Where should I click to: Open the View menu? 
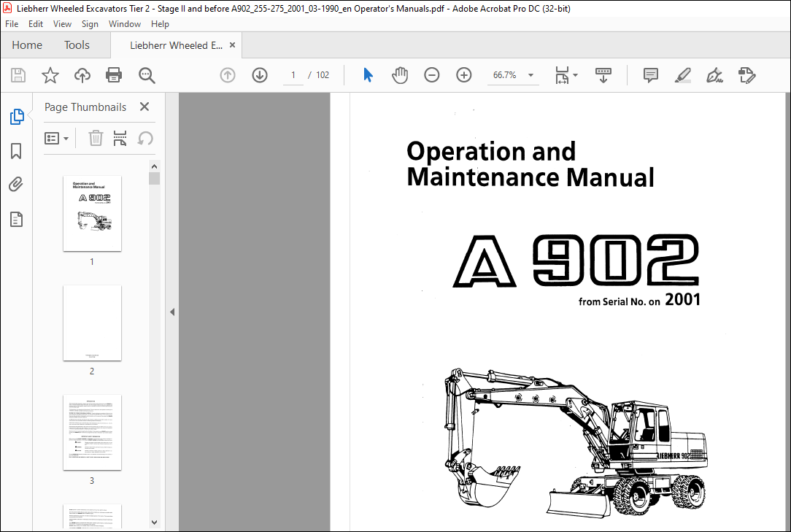click(62, 24)
